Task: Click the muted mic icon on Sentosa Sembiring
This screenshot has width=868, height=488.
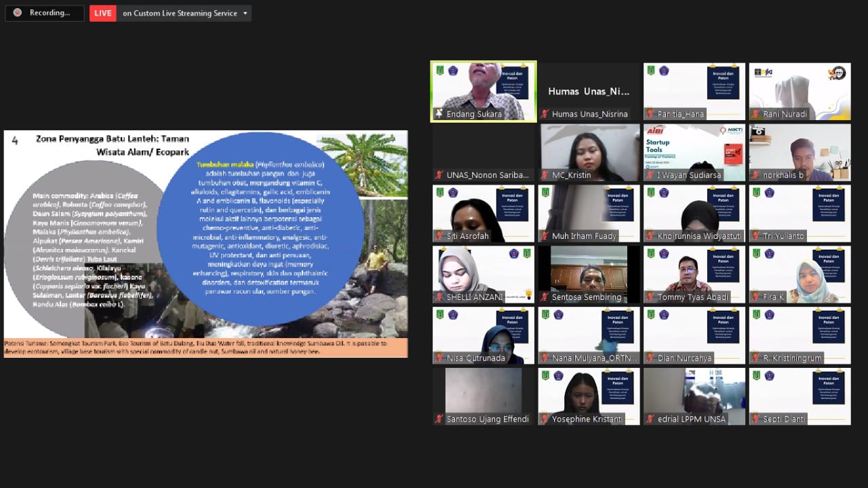Action: [x=544, y=296]
